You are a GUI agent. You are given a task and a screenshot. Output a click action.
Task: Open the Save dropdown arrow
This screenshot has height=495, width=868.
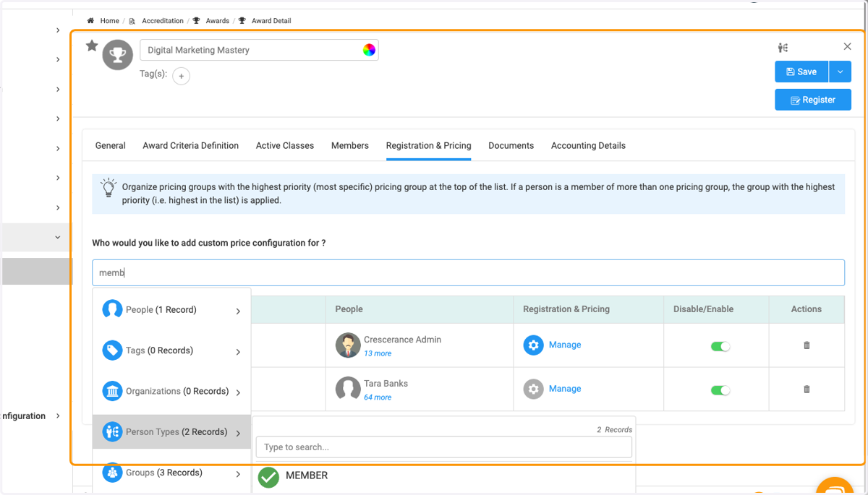[840, 72]
